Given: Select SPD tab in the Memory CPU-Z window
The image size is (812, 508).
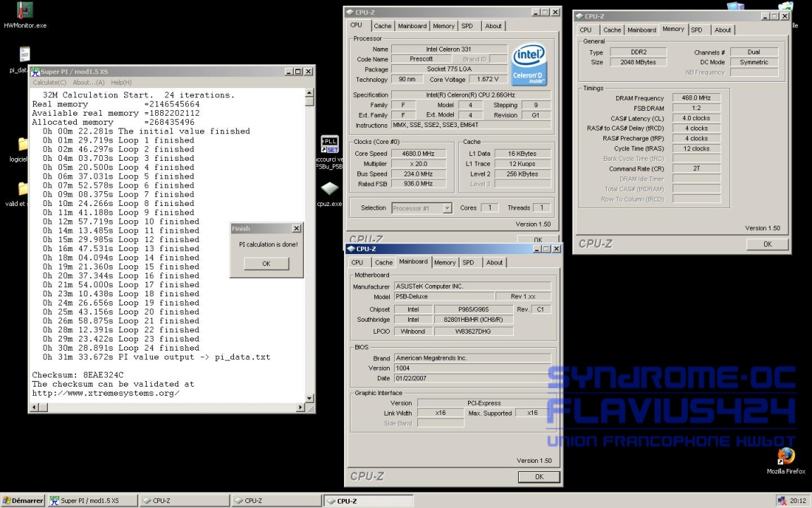Looking at the screenshot, I should point(697,30).
